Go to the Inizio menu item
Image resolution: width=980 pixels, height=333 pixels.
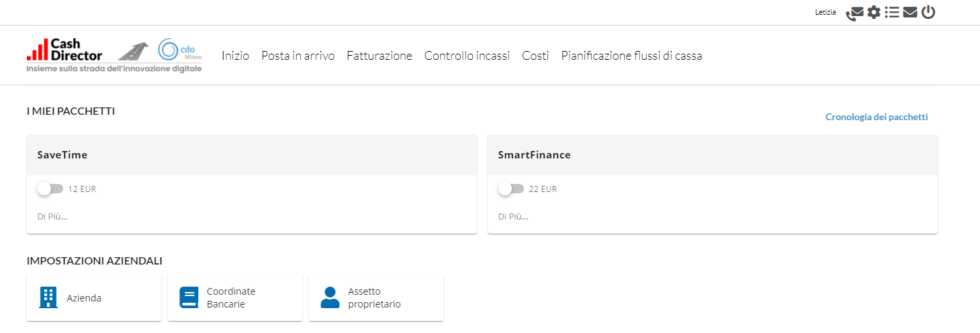point(235,56)
